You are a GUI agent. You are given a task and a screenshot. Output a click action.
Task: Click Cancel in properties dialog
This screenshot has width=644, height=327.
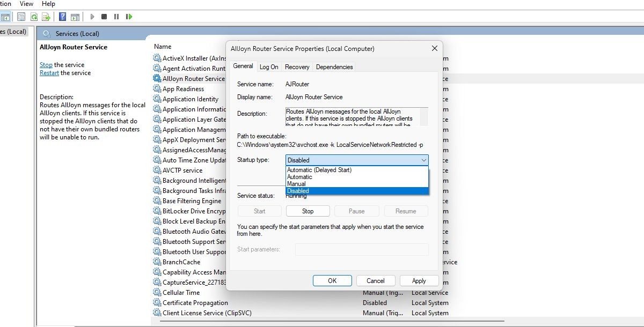click(x=376, y=280)
